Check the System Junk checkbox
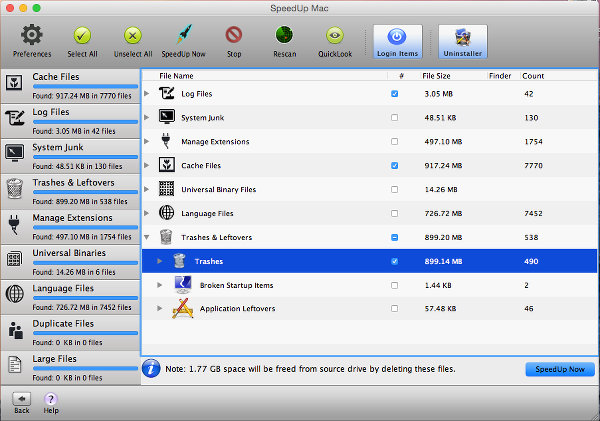The image size is (600, 421). tap(395, 117)
